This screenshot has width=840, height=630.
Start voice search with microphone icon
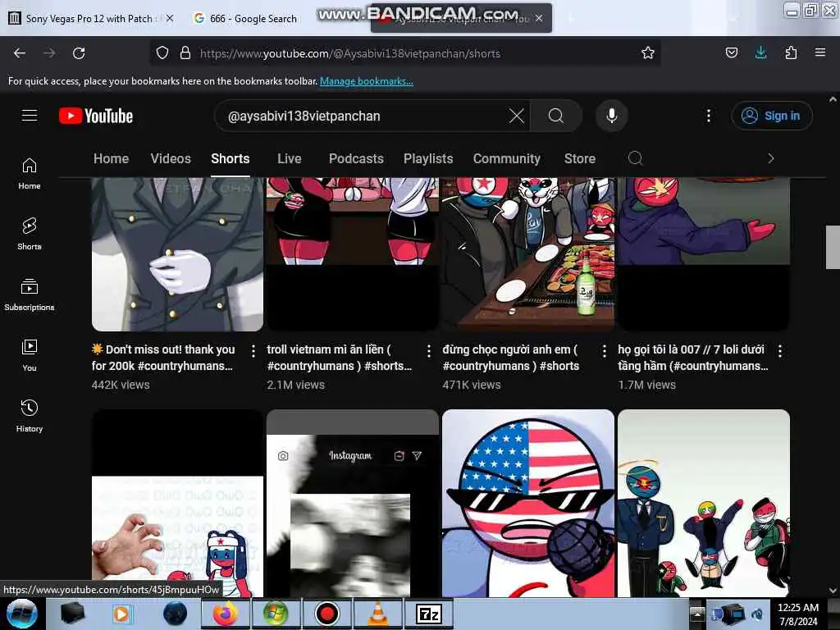(x=611, y=116)
